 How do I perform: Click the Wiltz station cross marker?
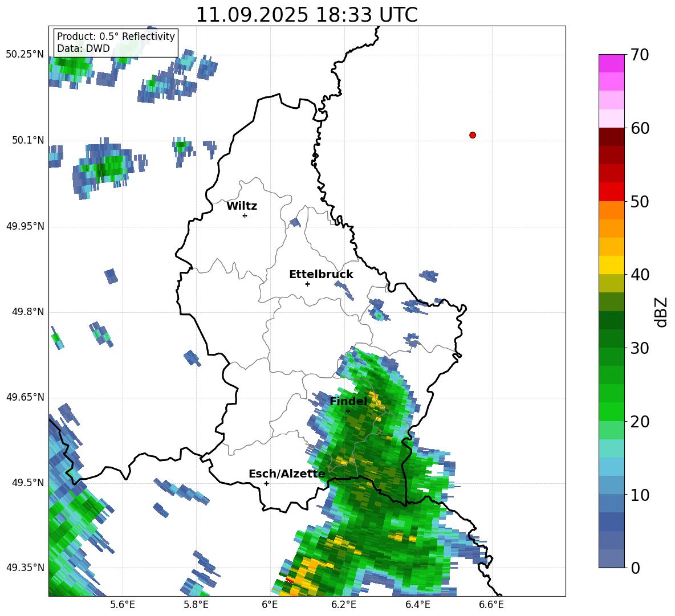click(245, 215)
